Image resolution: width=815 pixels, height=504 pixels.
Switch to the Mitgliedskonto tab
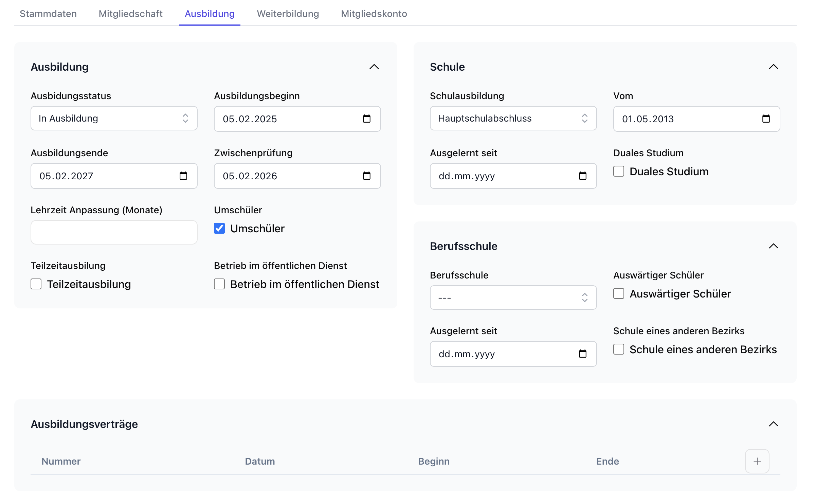pos(374,14)
